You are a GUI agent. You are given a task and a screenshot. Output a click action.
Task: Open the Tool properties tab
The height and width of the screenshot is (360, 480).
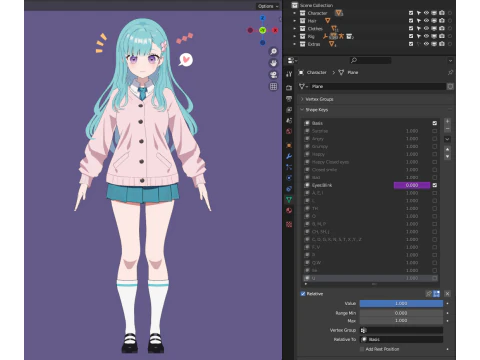289,74
